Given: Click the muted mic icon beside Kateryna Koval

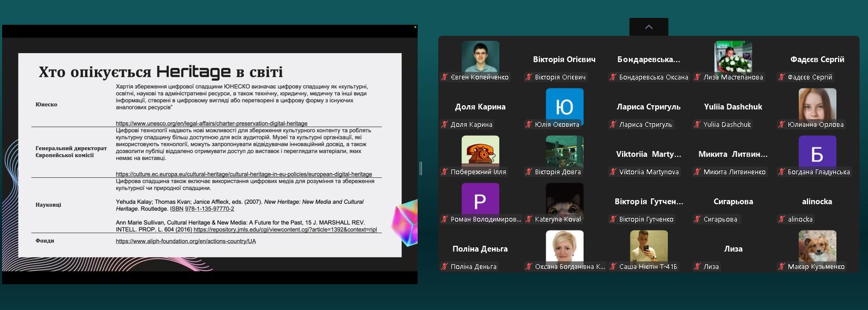Looking at the screenshot, I should pos(529,219).
